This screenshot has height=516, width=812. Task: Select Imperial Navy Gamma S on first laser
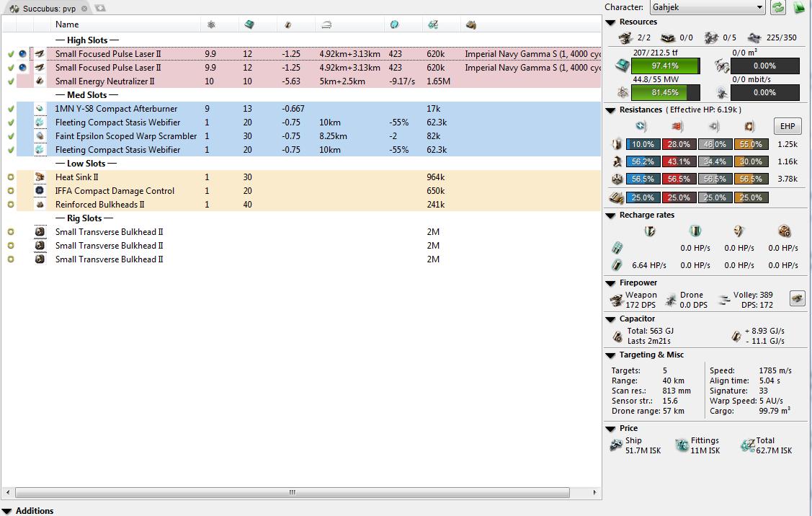532,54
